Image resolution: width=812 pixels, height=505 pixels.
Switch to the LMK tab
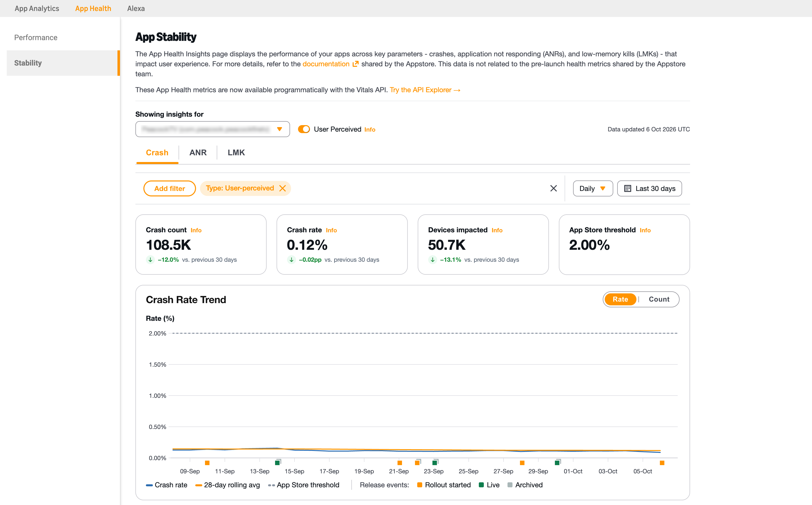(236, 153)
